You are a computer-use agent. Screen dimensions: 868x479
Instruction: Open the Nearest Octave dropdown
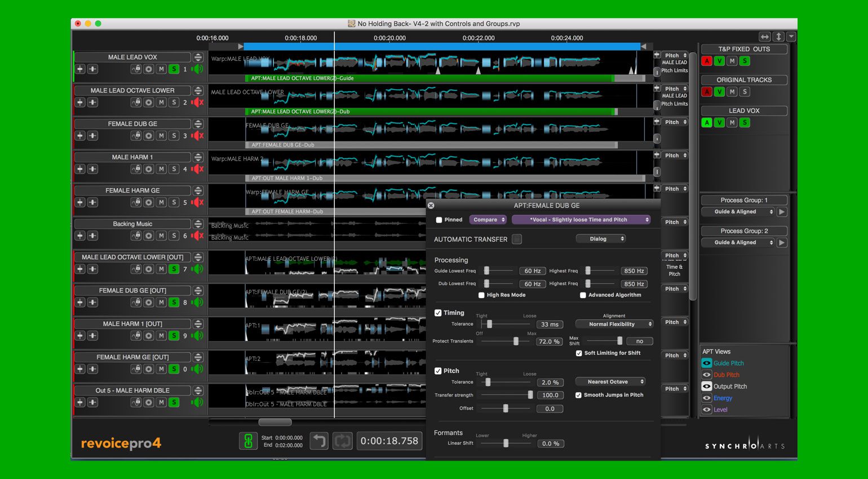pyautogui.click(x=610, y=382)
